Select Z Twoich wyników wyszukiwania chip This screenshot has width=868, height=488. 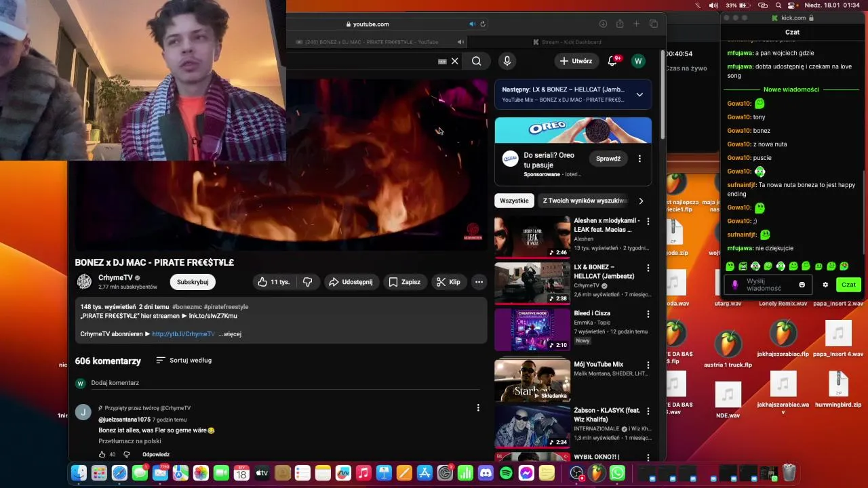point(585,201)
